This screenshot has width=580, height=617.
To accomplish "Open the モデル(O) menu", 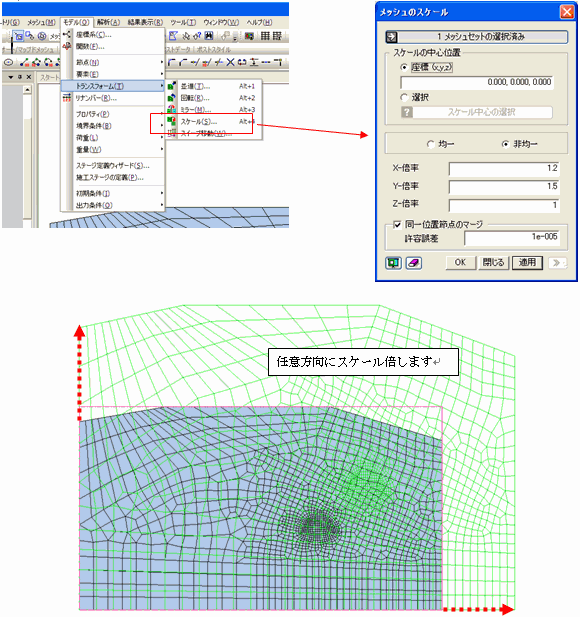I will coord(76,22).
